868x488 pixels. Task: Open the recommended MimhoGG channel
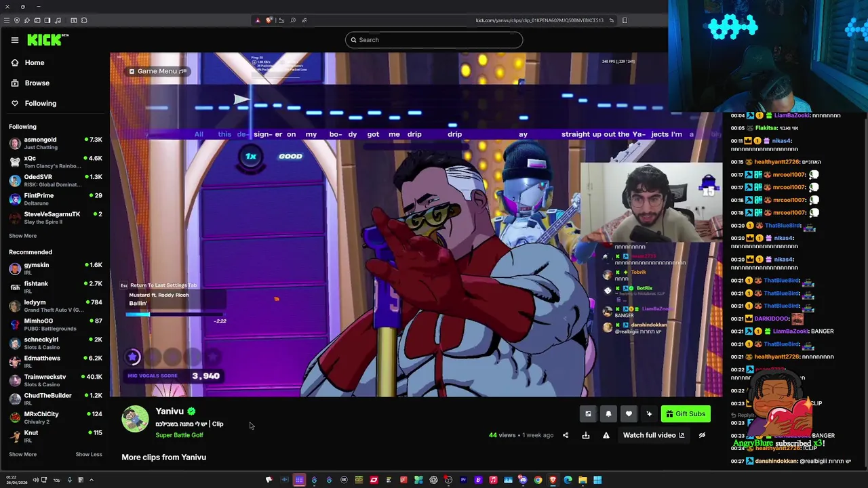[x=54, y=325]
